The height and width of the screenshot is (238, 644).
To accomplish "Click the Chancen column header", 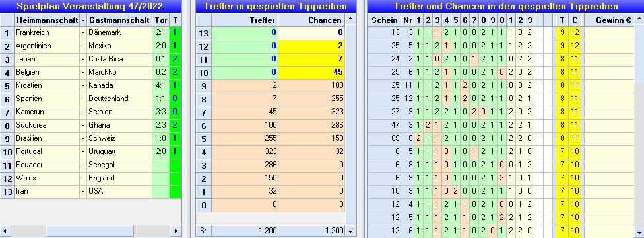I will [311, 20].
